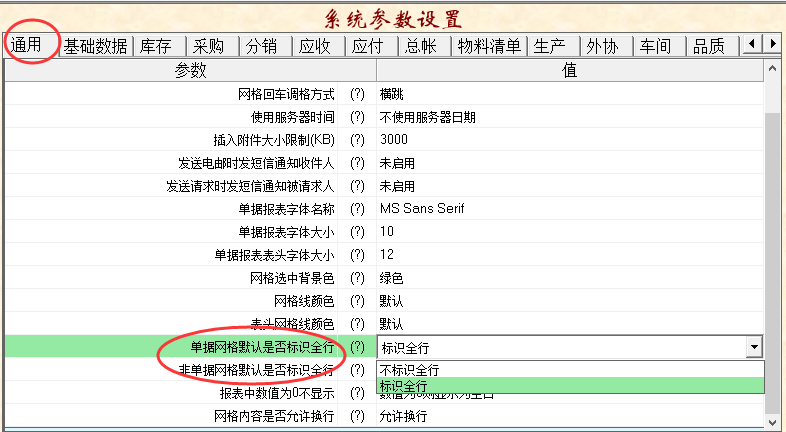
Task: Click 默认 value for 表头网格线颜色
Action: click(x=391, y=324)
